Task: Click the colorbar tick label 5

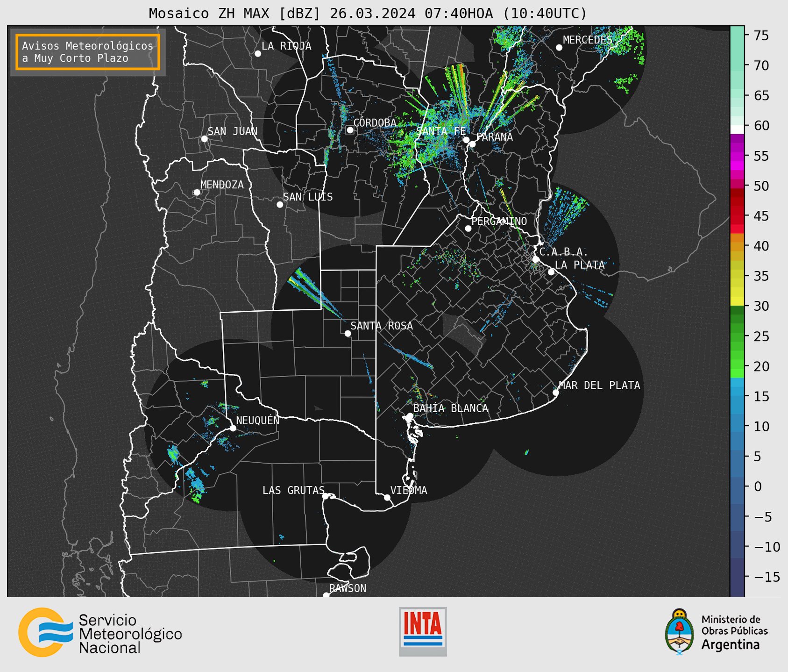Action: [758, 457]
